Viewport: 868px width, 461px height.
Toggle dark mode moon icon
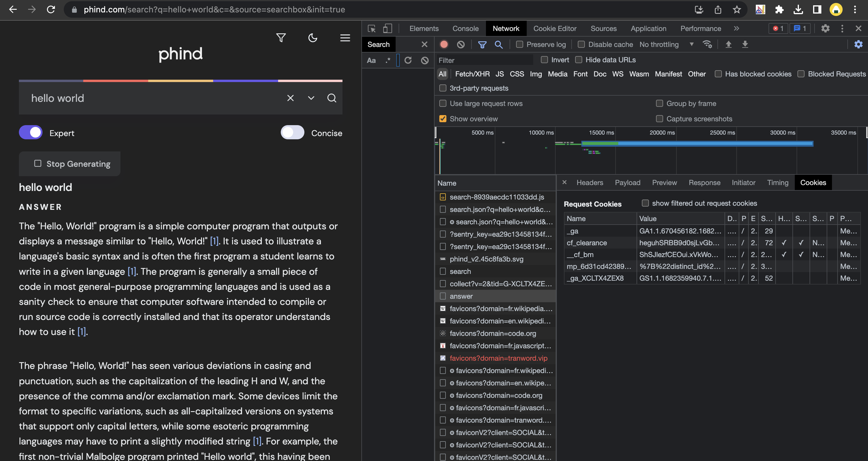313,38
